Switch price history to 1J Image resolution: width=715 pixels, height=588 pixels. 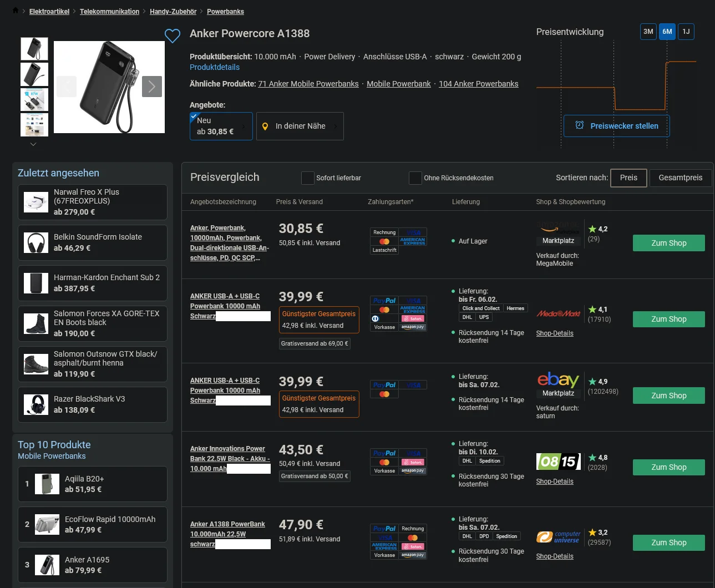pos(686,32)
